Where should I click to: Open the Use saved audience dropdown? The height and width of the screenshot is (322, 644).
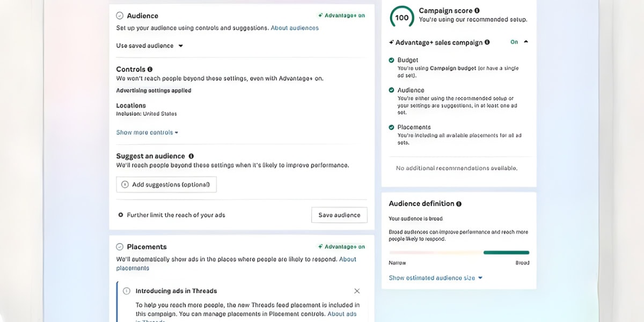[150, 46]
